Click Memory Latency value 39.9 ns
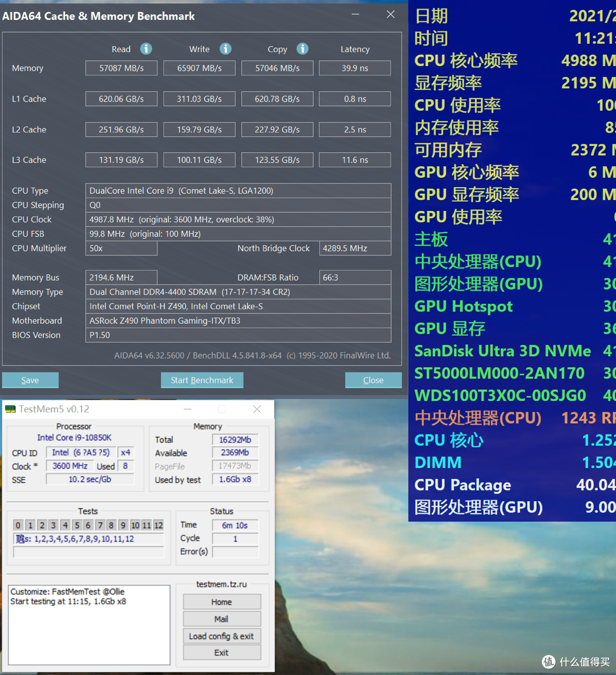This screenshot has height=675, width=616. (x=355, y=68)
